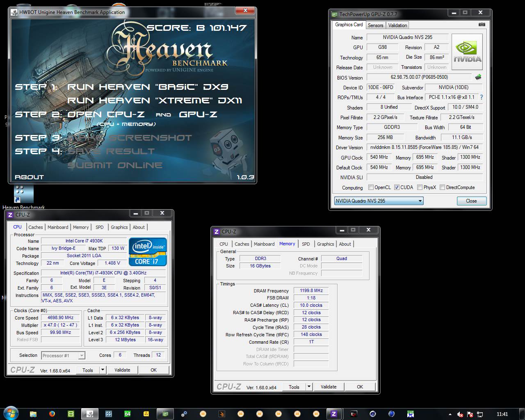Click Core Voltage value 1.408 V
This screenshot has width=525, height=420.
[x=112, y=263]
